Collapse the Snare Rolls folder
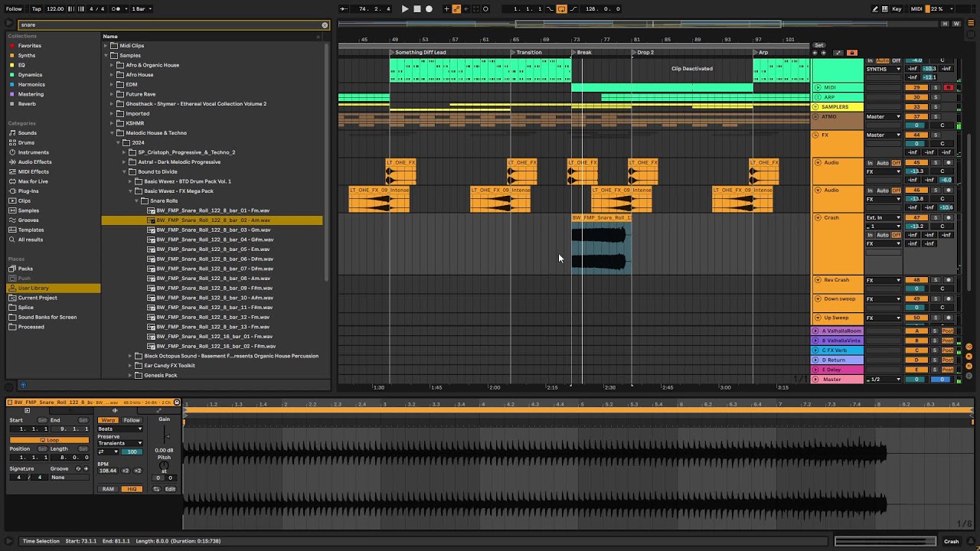 click(136, 201)
